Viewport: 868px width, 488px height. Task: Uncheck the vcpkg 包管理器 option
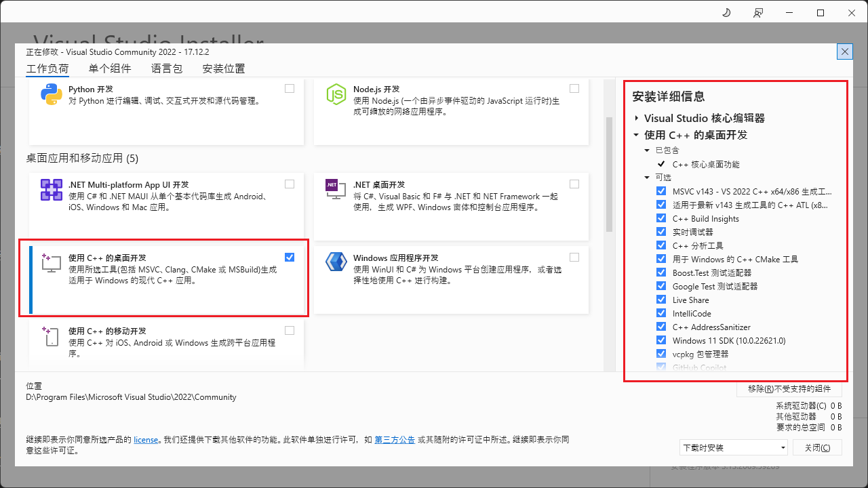point(661,354)
